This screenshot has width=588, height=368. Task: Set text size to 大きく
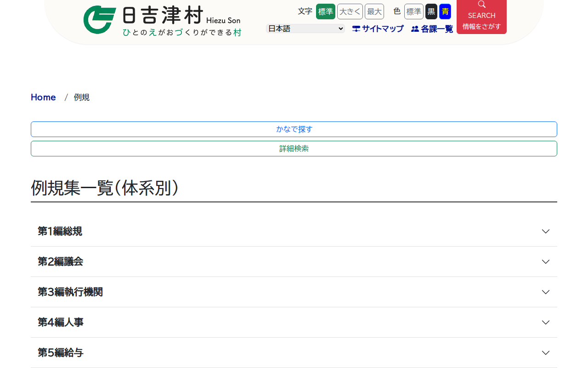pos(350,11)
